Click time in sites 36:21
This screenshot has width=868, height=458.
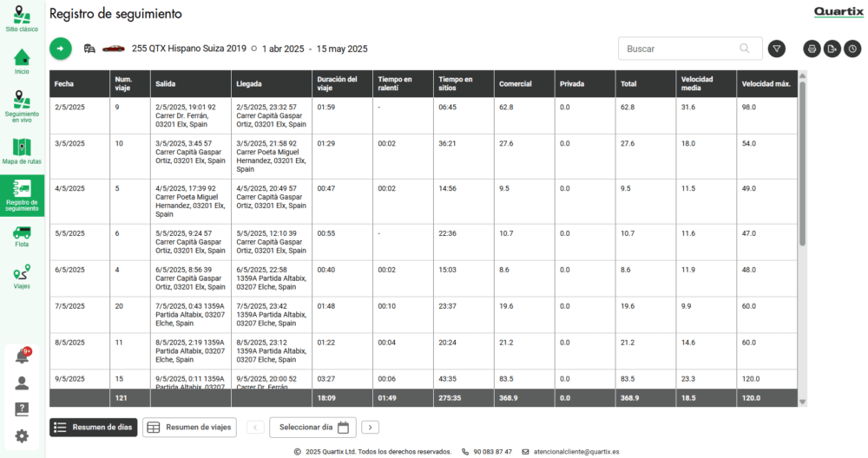point(447,144)
